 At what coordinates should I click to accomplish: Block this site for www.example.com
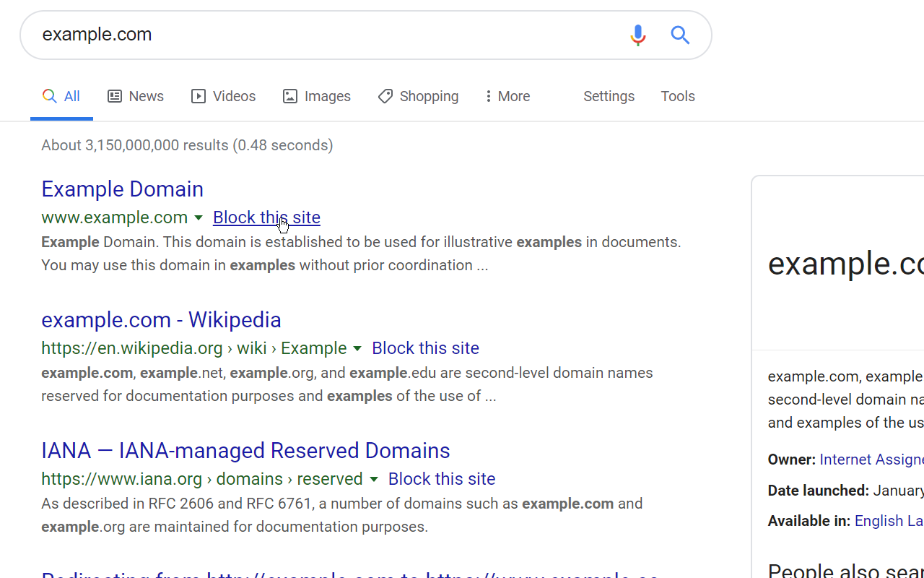coord(266,217)
